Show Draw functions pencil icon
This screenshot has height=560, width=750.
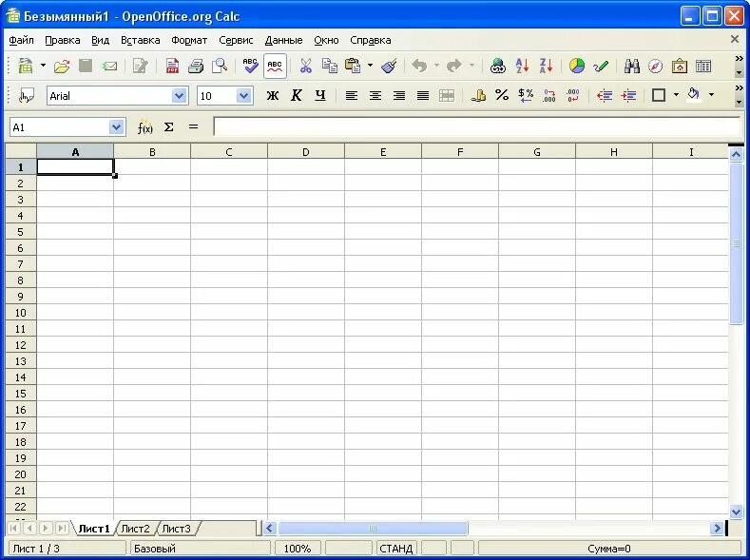click(x=601, y=66)
